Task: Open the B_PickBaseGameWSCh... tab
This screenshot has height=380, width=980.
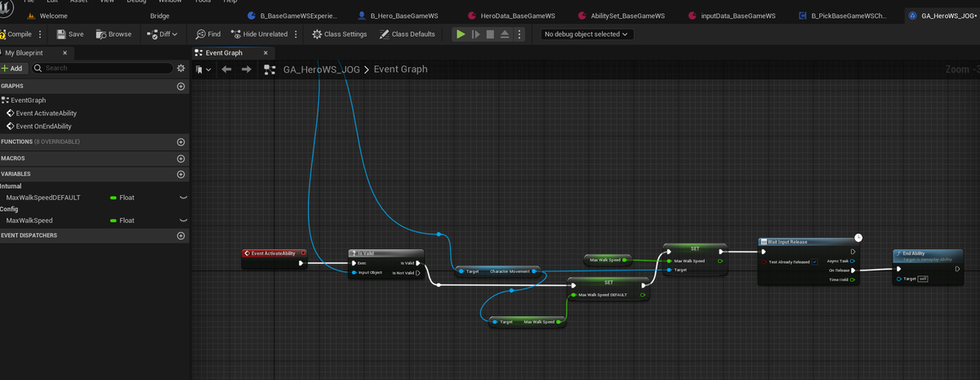Action: (842, 16)
